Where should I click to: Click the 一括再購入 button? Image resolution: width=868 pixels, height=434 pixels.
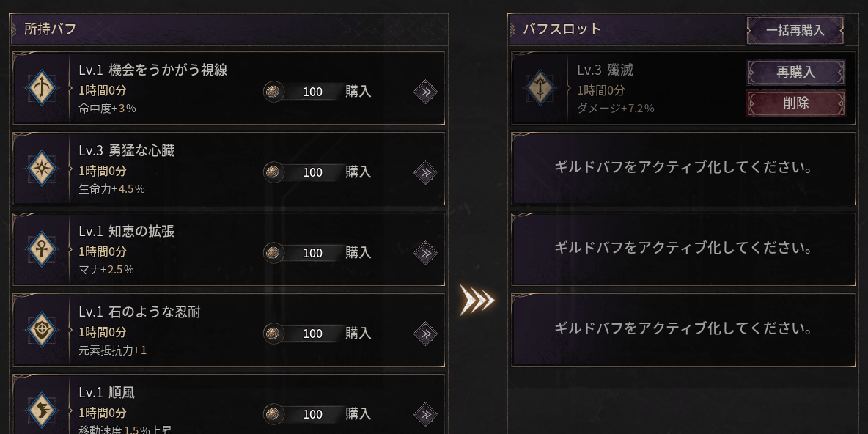tap(795, 29)
